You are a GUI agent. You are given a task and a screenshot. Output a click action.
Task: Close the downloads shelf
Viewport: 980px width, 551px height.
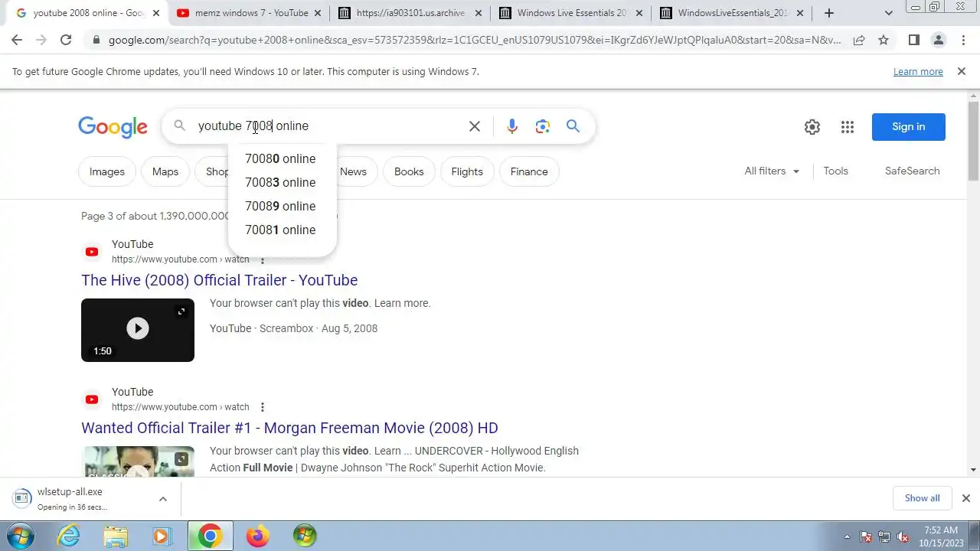pos(965,498)
